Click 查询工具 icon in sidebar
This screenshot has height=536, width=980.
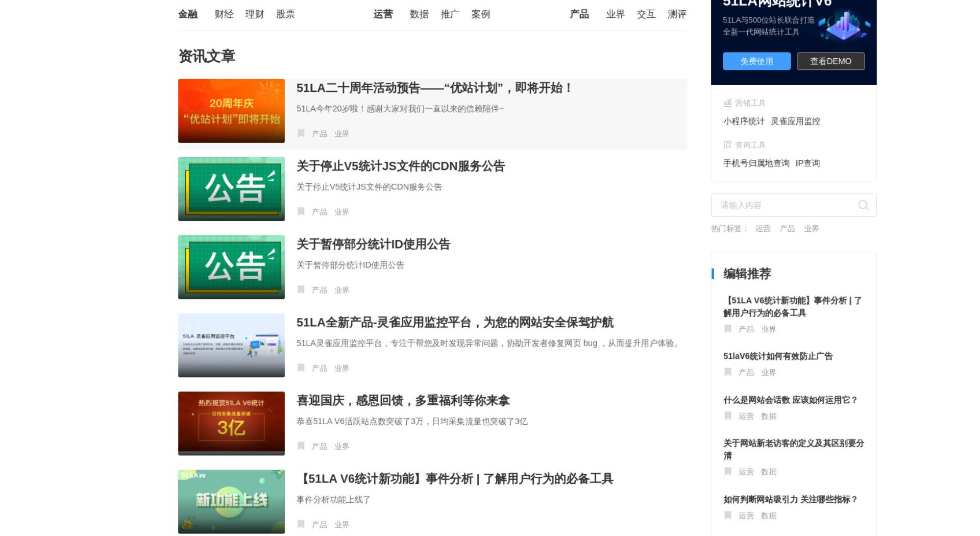coord(727,144)
